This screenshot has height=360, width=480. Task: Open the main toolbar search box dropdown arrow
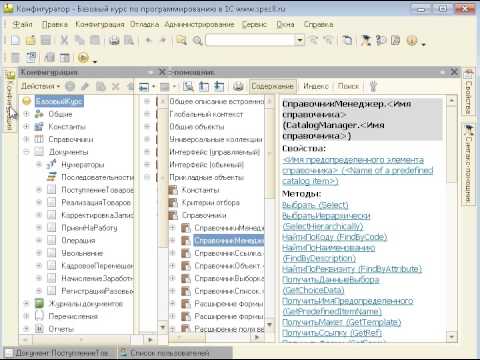[300, 41]
